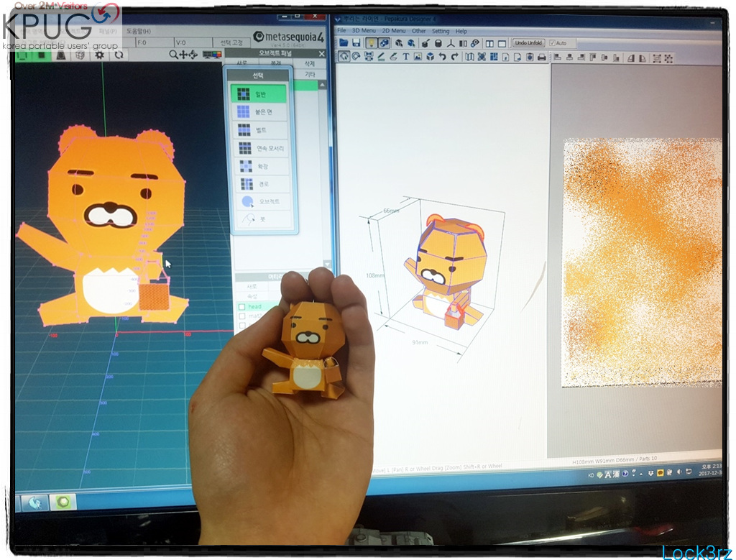Select the print icon in Pepakura toolbar

click(x=542, y=58)
